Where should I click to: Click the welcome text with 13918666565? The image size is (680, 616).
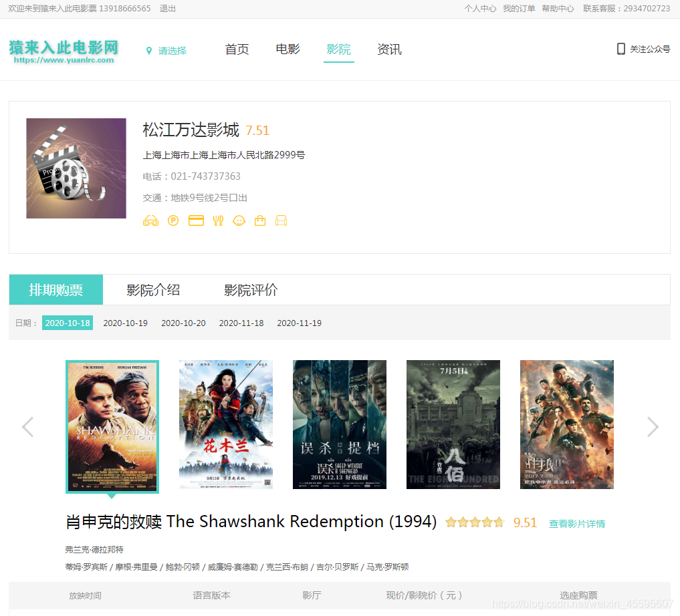coord(80,9)
